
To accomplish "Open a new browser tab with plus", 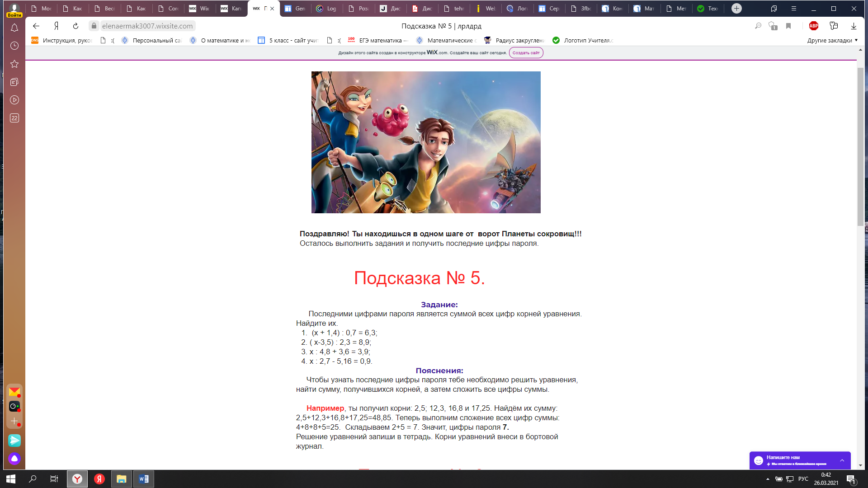I will click(736, 9).
